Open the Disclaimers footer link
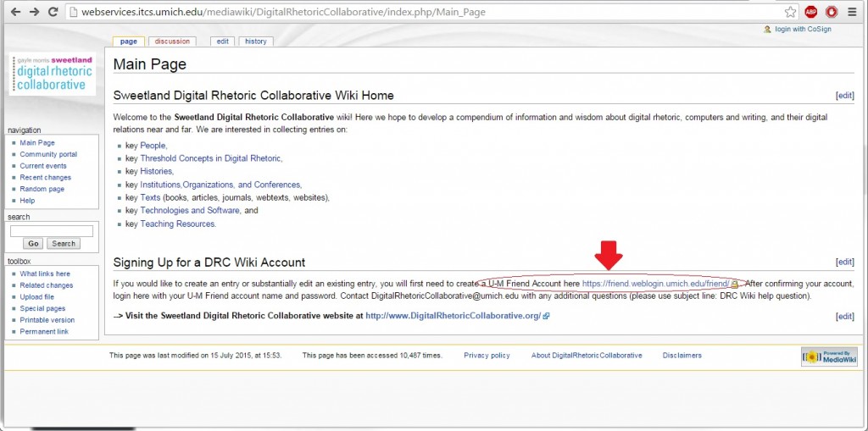 (x=682, y=356)
